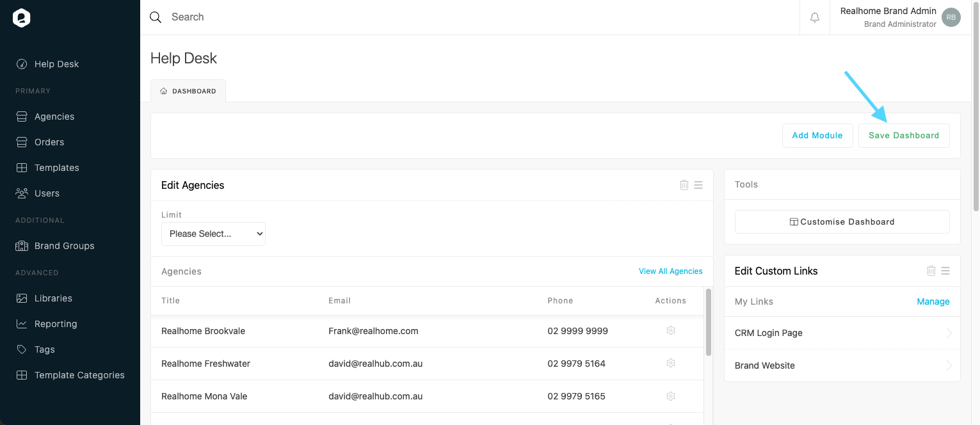The height and width of the screenshot is (425, 980).
Task: Open Tags in sidebar menu
Action: (45, 349)
